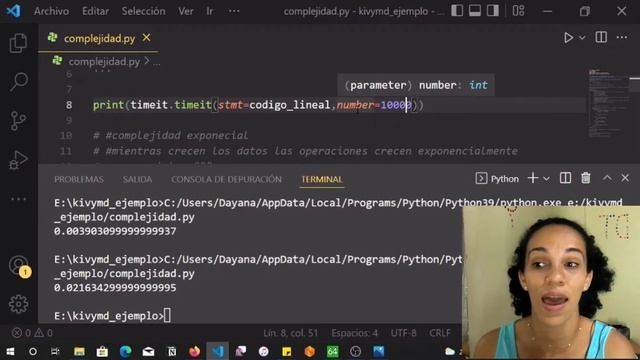Open File Explorer from taskbar
Viewport: 640px width, 360px height.
[79, 351]
